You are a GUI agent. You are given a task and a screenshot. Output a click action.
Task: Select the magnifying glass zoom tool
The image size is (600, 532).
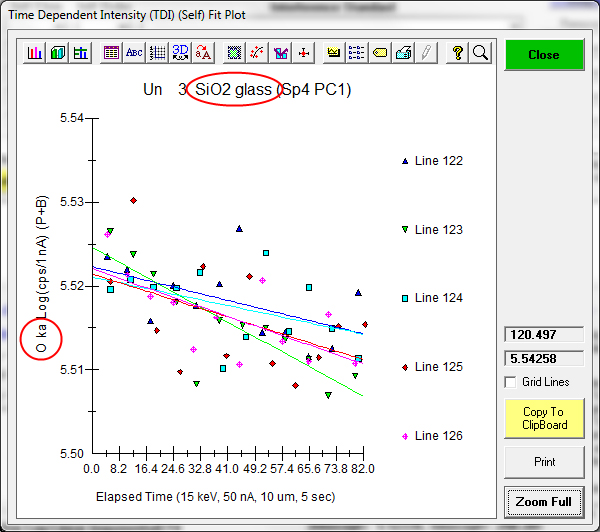(x=480, y=53)
